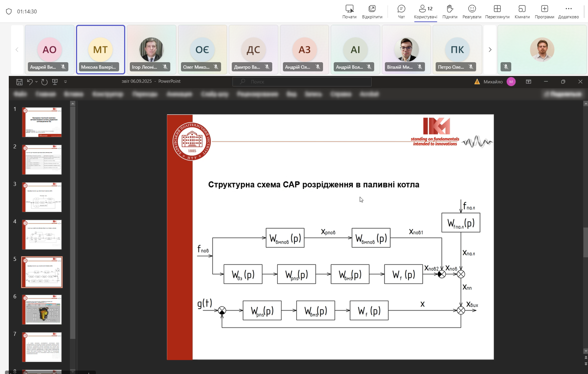The height and width of the screenshot is (374, 588).
Task: Click the PowerPoint Save icon
Action: [x=19, y=82]
